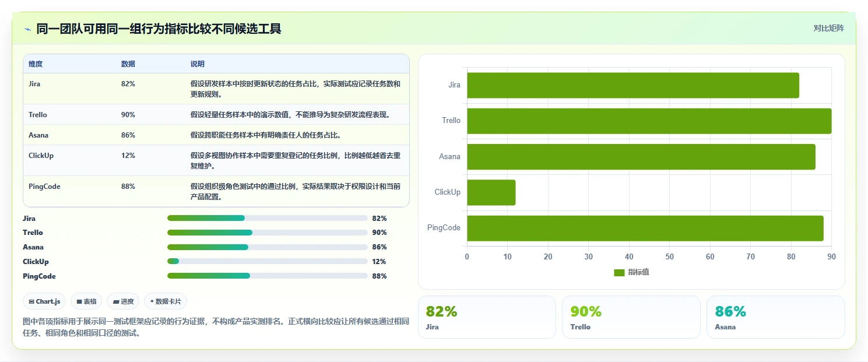Click the Trello description starting 假设轻量任务
This screenshot has height=362, width=868.
(290, 115)
